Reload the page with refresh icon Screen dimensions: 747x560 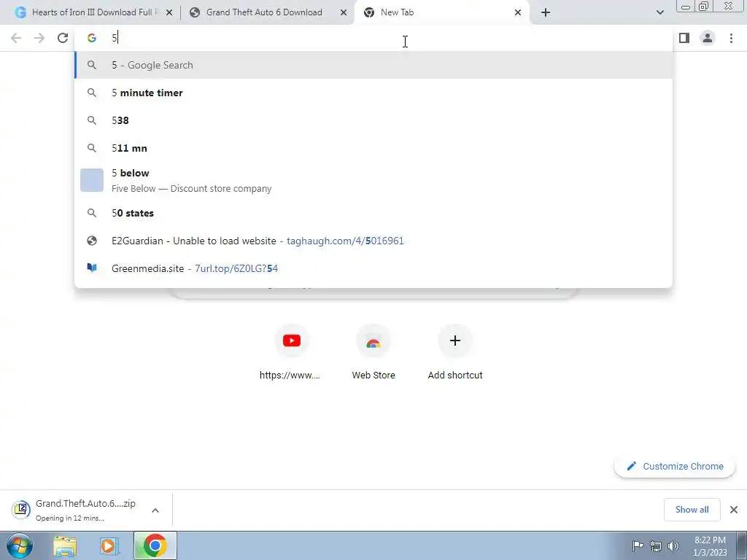point(63,38)
